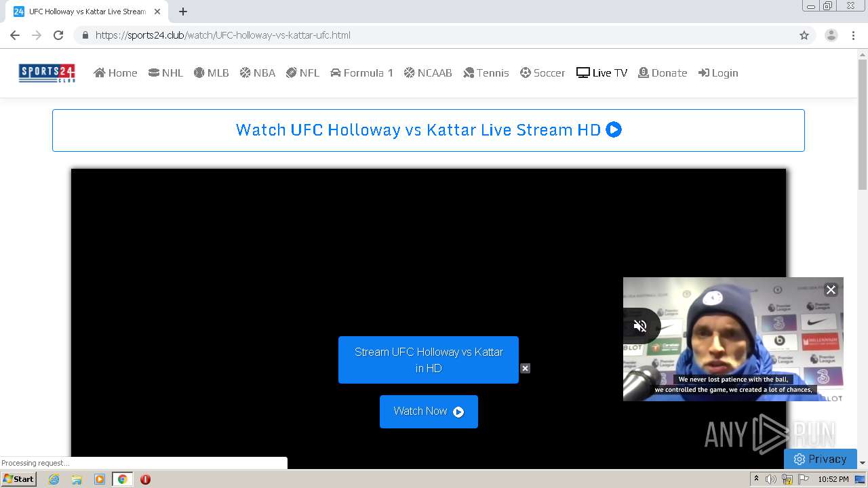The height and width of the screenshot is (488, 868).
Task: Click Watch UFC Holloway vs Kattar Live Stream HD banner
Action: (x=429, y=130)
